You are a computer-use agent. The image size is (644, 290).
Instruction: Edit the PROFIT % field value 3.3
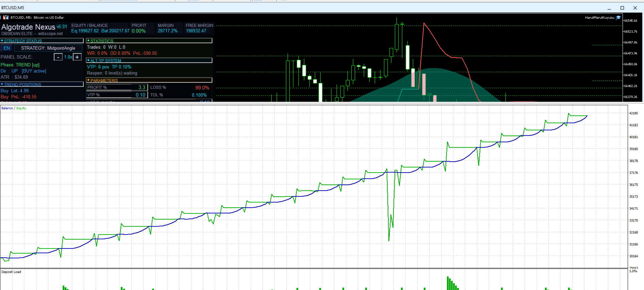(x=140, y=87)
